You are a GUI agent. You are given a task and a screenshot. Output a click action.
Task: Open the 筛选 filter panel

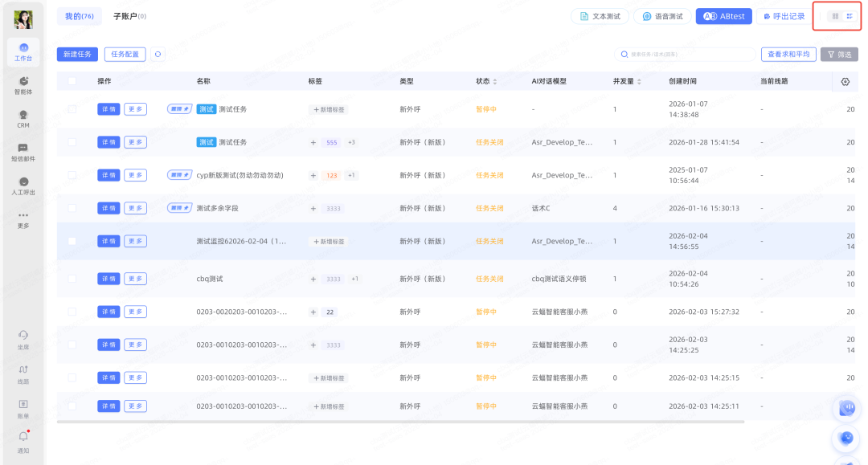click(x=838, y=55)
